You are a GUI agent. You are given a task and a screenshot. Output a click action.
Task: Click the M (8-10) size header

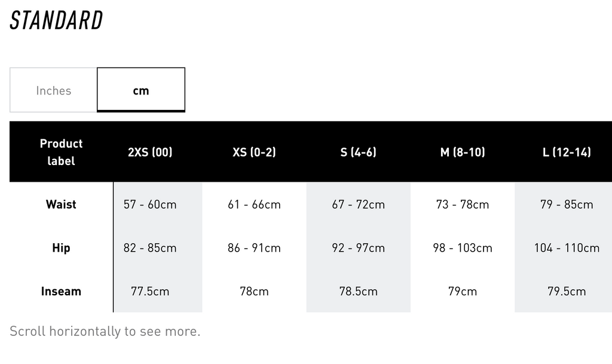click(x=462, y=152)
